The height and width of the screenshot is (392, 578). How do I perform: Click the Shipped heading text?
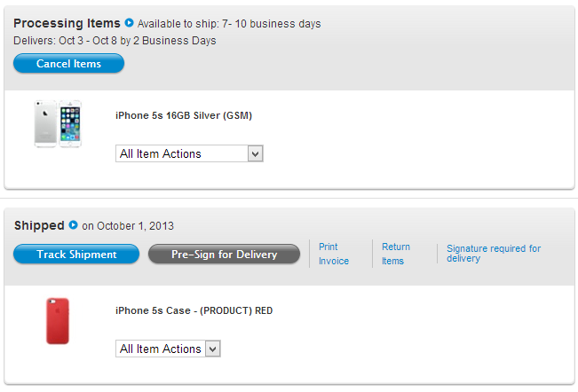[x=39, y=225]
